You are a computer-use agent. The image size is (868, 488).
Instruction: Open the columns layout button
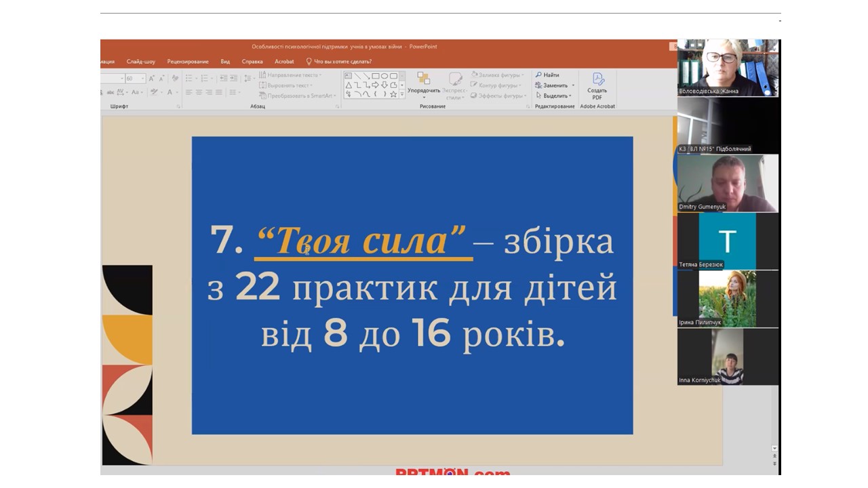tap(233, 92)
